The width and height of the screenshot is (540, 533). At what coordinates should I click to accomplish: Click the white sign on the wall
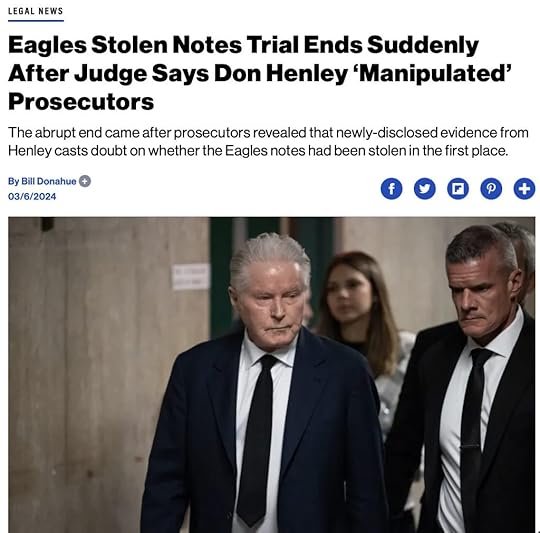coord(190,276)
